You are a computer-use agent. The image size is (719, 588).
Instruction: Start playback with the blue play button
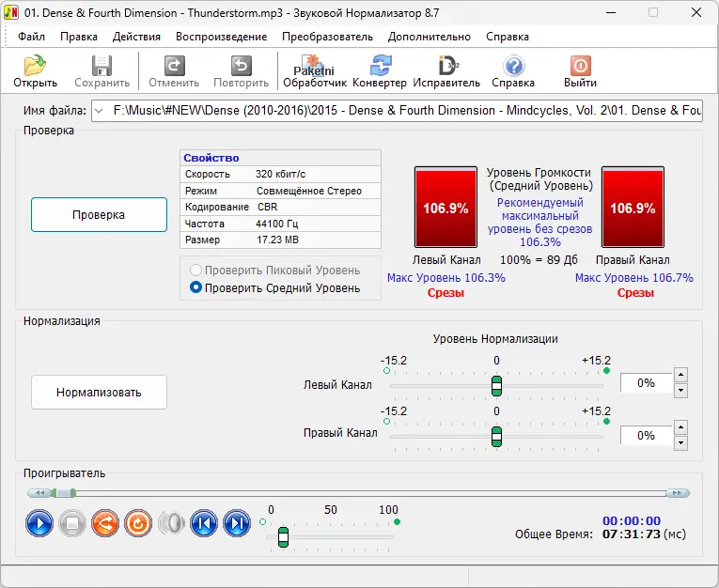(x=39, y=523)
